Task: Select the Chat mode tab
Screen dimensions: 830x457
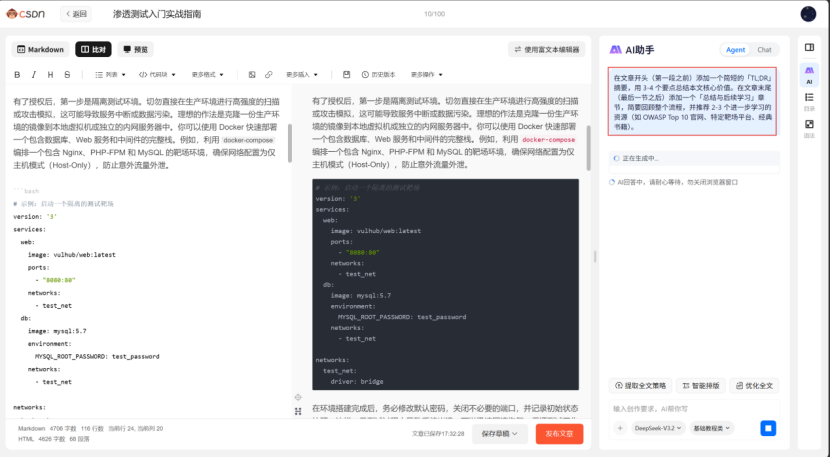Action: tap(764, 49)
